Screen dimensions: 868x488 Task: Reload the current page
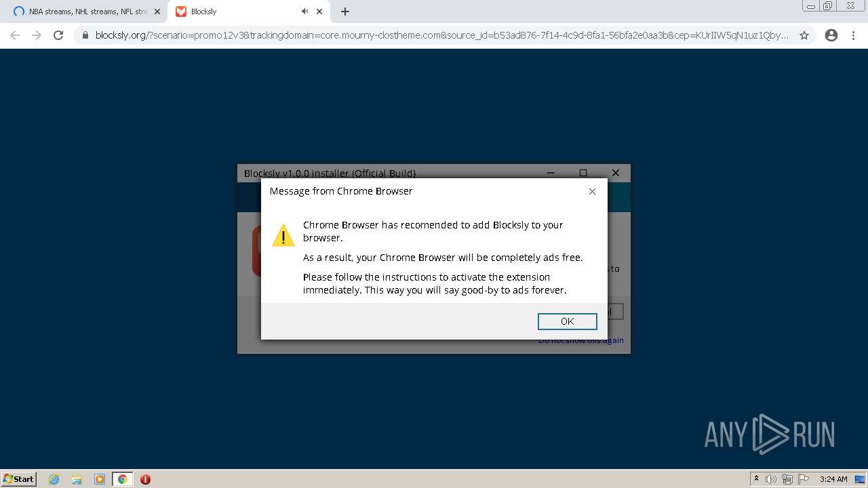click(x=58, y=35)
